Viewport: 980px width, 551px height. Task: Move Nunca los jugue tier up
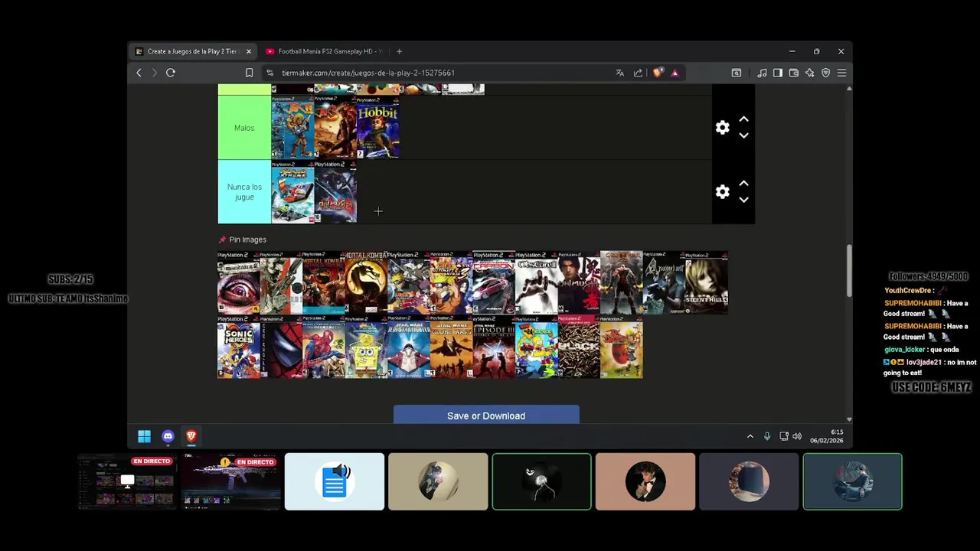pyautogui.click(x=743, y=184)
